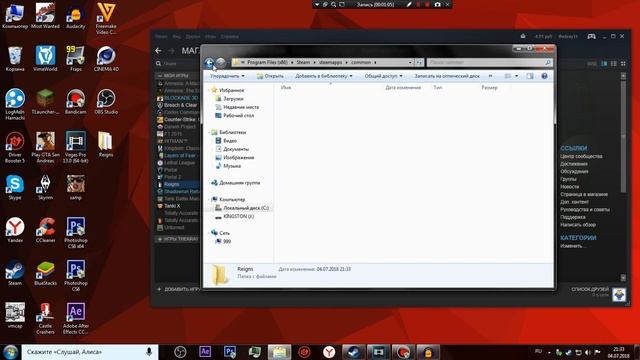Open the Audacity desktop icon
This screenshot has height=360, width=640.
point(76,16)
